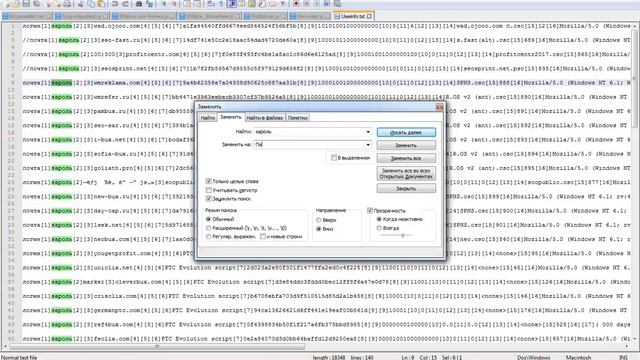Click the 'Заменить все' button
Viewport: 640px width, 360px height.
click(x=406, y=158)
